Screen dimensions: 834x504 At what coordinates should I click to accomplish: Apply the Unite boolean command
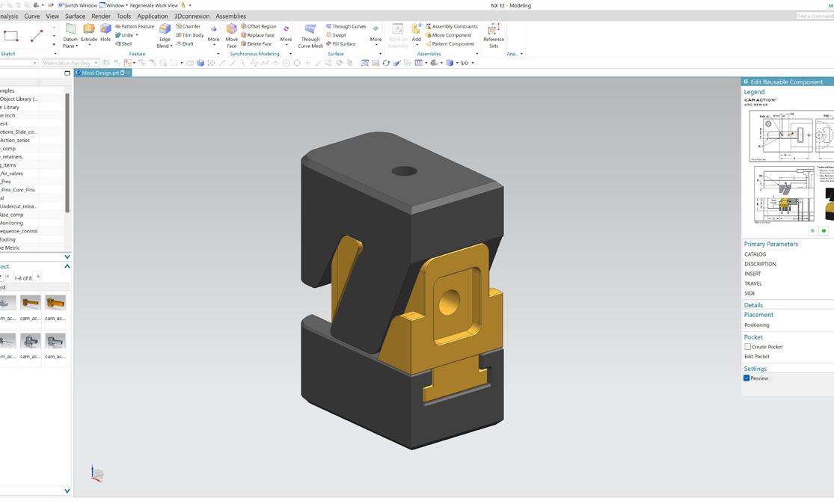pos(124,35)
